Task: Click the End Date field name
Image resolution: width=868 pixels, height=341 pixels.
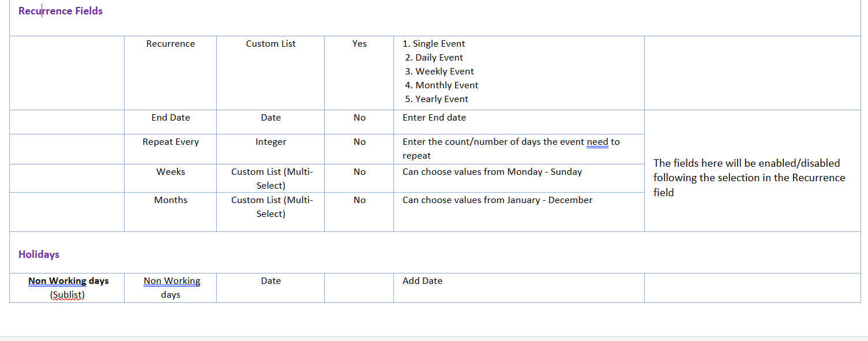Action: click(171, 118)
